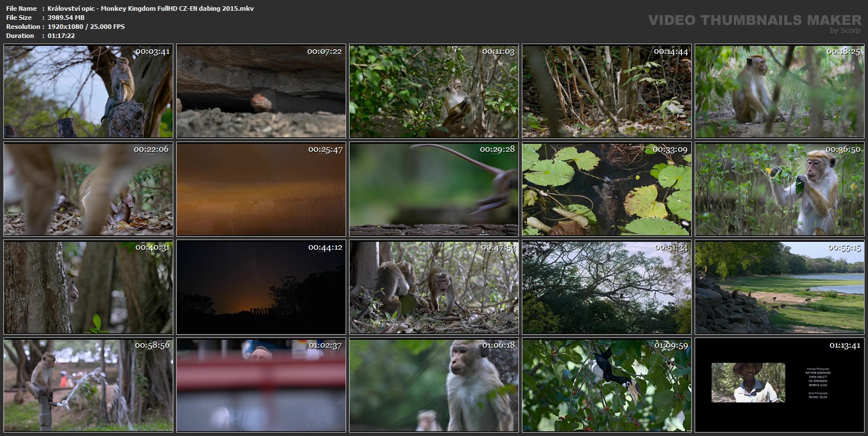Open the 00:18:25 frame of seated monkey

coord(779,91)
